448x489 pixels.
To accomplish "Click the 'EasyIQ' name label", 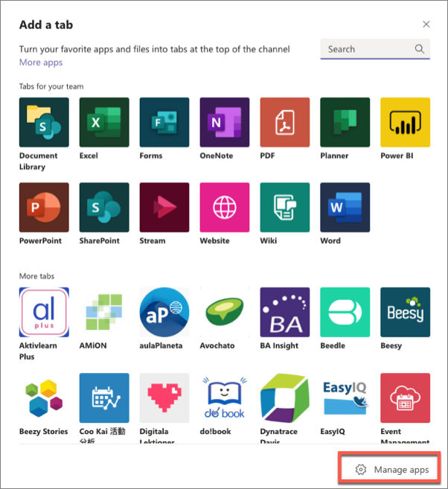I will [x=333, y=431].
